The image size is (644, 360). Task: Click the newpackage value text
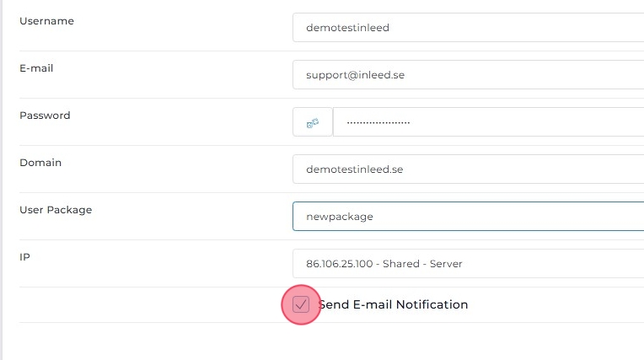339,217
